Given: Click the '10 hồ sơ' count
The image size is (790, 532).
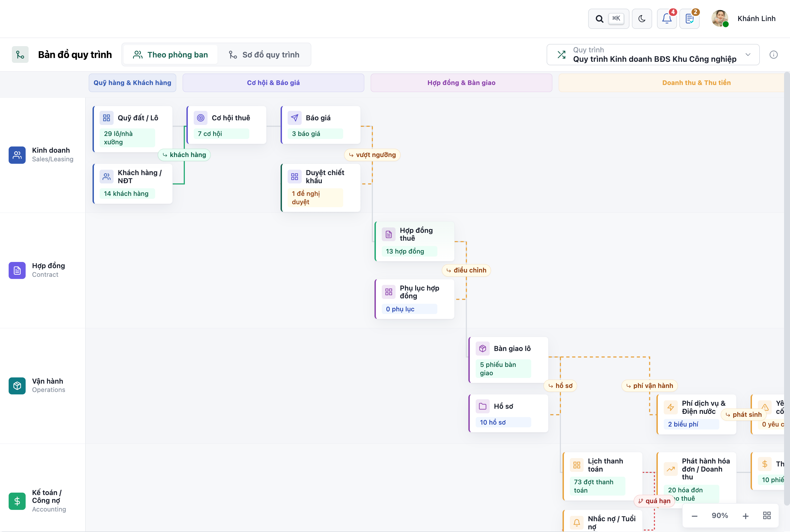Looking at the screenshot, I should pyautogui.click(x=503, y=422).
